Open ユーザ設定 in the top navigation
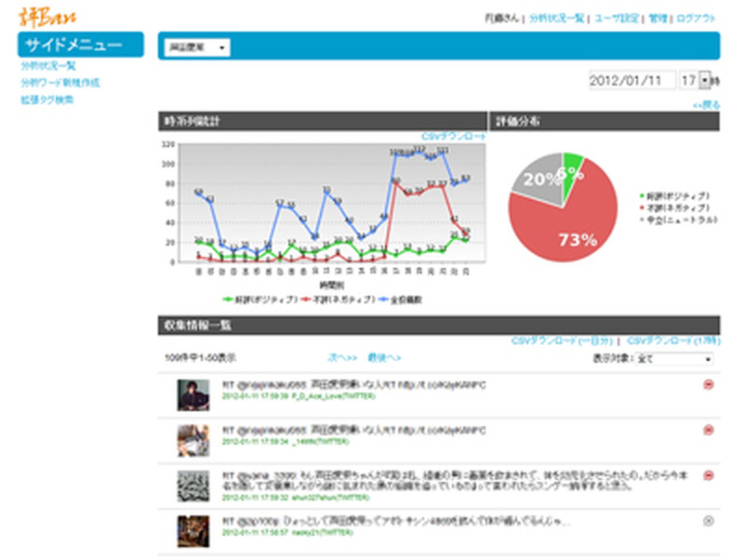The image size is (744, 560). (x=616, y=18)
